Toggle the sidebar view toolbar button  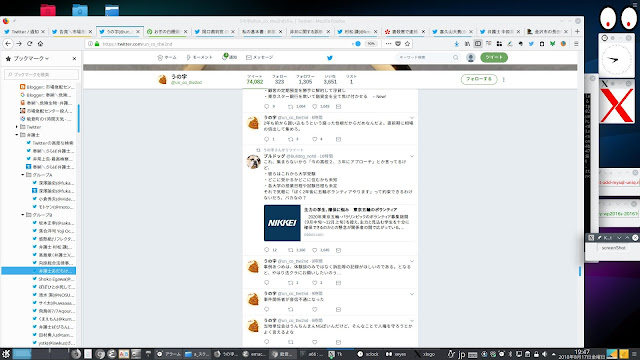pos(478,44)
